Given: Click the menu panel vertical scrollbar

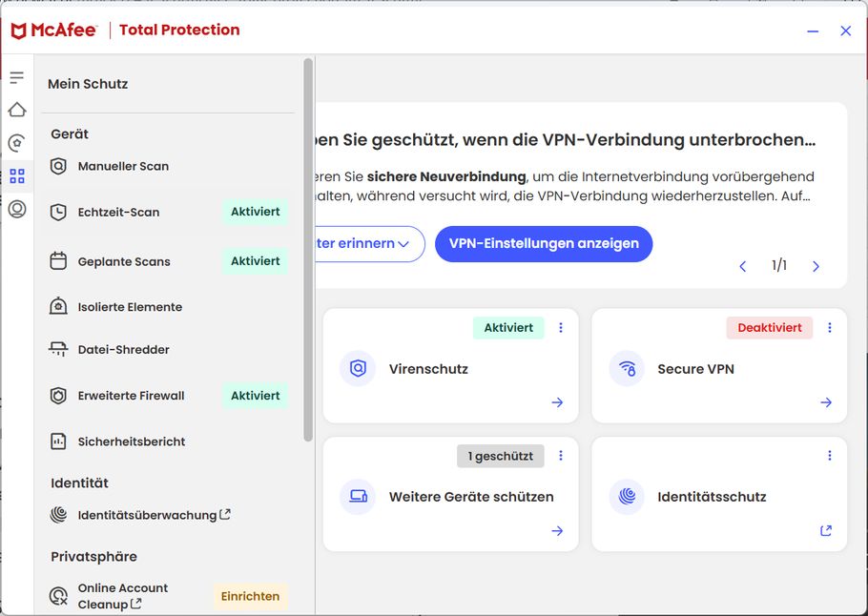Looking at the screenshot, I should [x=308, y=248].
